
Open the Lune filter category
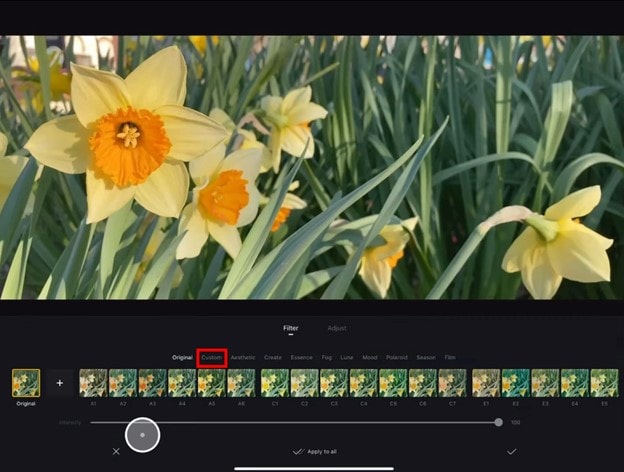click(x=347, y=357)
